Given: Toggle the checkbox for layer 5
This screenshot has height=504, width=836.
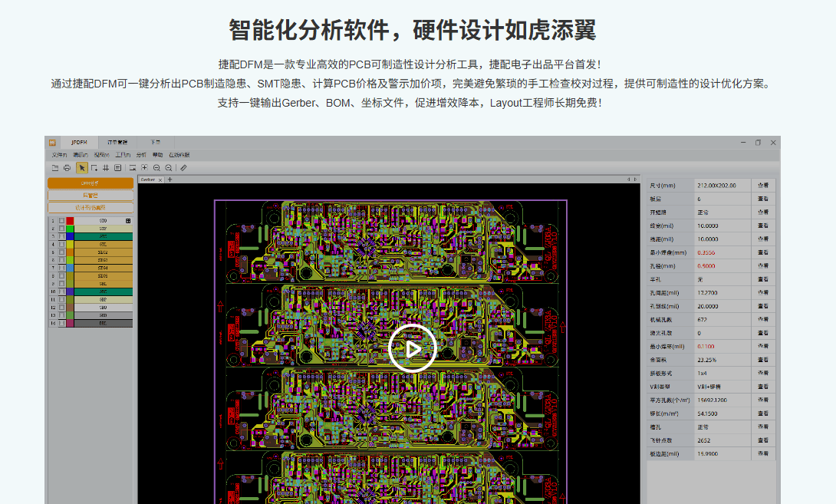Looking at the screenshot, I should point(61,252).
